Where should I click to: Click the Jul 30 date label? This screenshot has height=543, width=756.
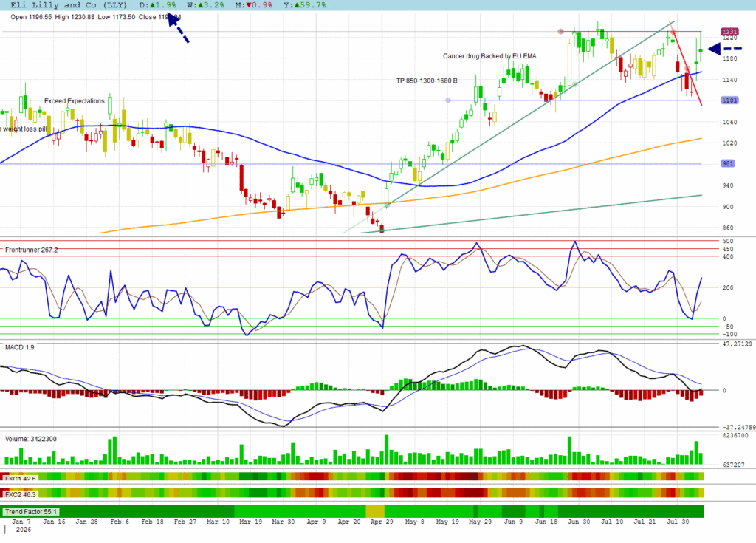pyautogui.click(x=678, y=522)
